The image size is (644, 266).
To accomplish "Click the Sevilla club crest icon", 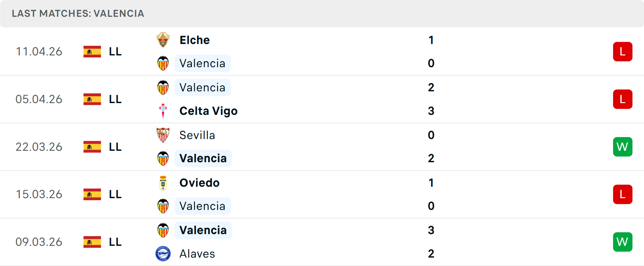I will pos(163,135).
